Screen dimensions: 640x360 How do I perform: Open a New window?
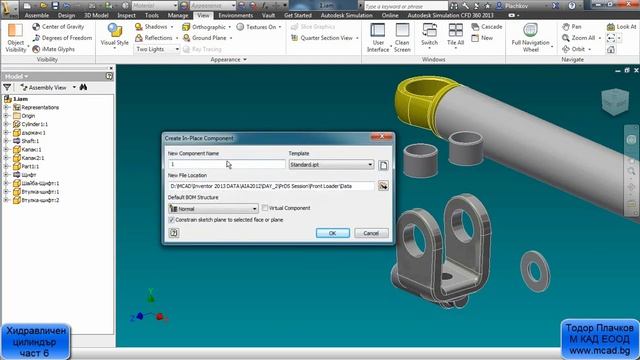tap(482, 38)
